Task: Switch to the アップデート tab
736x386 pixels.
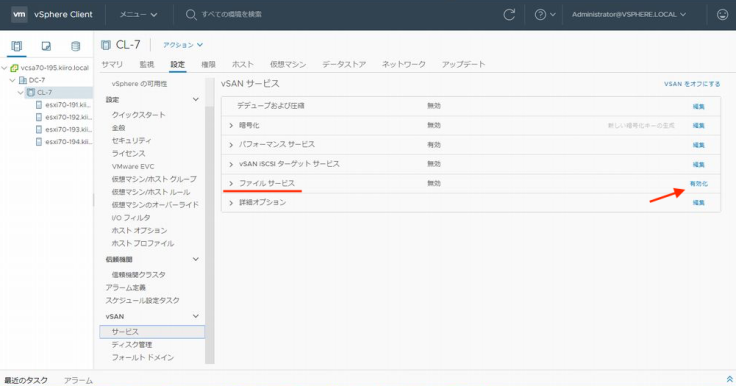Action: (x=463, y=64)
